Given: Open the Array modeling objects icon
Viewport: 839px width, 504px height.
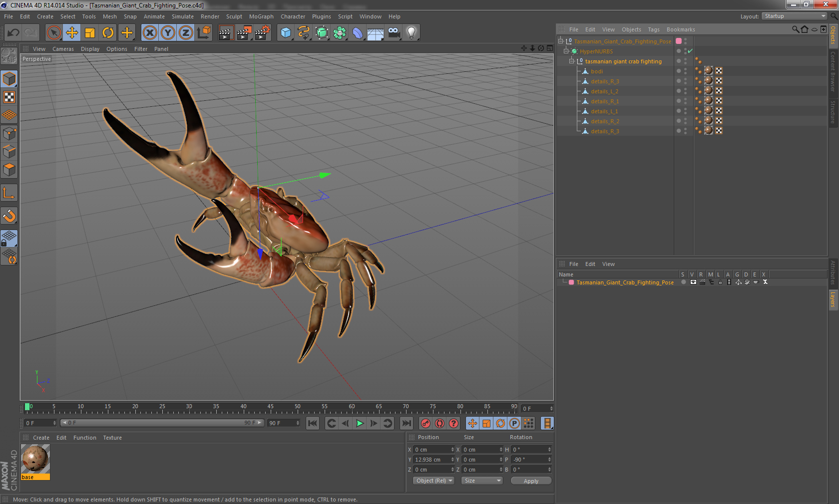Looking at the screenshot, I should point(340,33).
